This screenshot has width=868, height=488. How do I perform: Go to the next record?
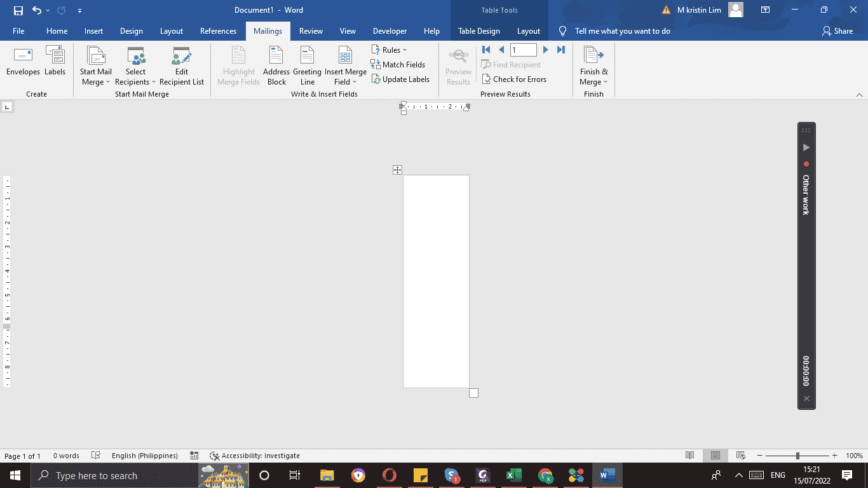coord(545,50)
